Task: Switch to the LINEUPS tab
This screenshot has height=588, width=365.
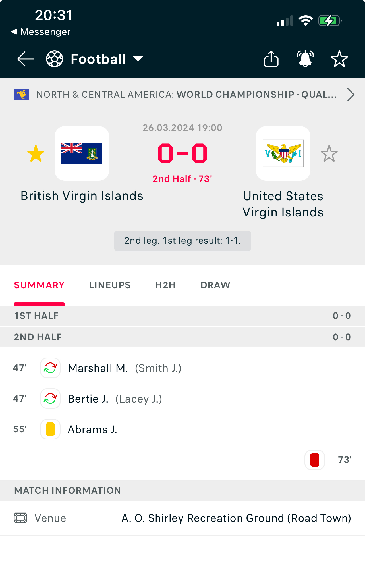Action: coord(110,285)
